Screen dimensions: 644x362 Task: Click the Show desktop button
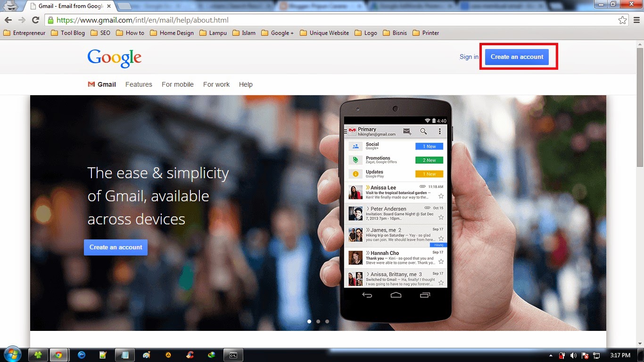(x=641, y=355)
